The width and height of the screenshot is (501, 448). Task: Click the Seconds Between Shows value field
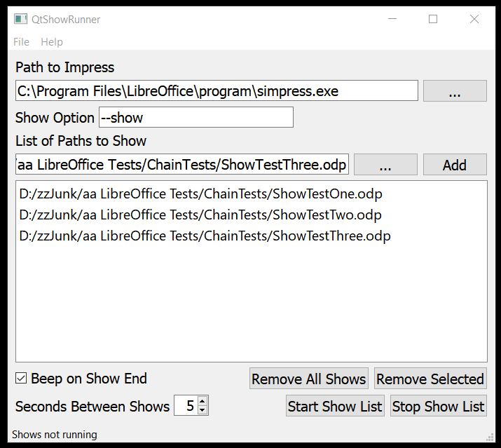186,406
